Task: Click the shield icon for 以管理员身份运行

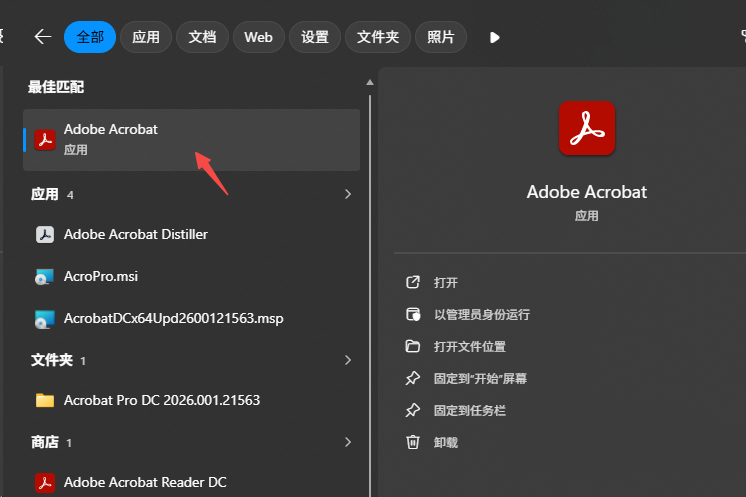Action: tap(412, 314)
